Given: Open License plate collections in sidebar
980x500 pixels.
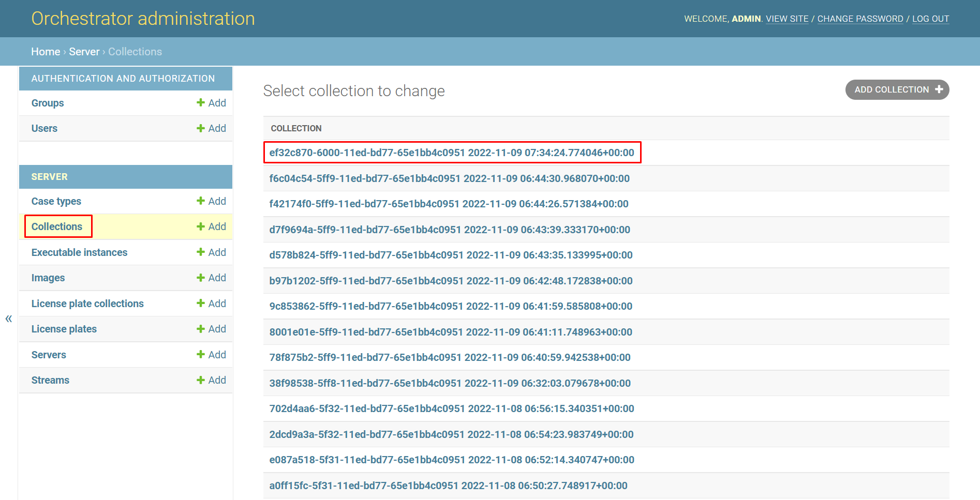Looking at the screenshot, I should pyautogui.click(x=87, y=304).
